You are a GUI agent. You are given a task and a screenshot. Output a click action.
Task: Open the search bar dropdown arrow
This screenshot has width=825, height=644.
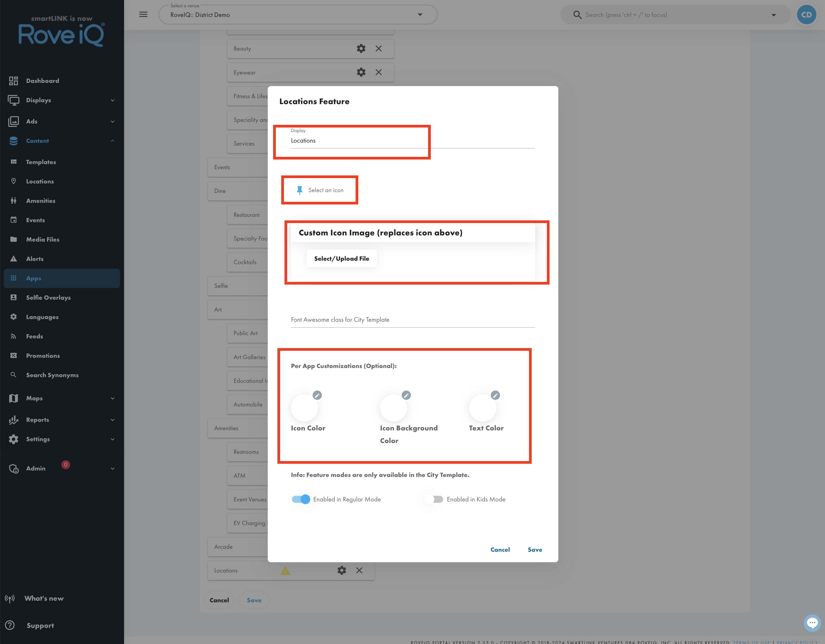point(774,15)
